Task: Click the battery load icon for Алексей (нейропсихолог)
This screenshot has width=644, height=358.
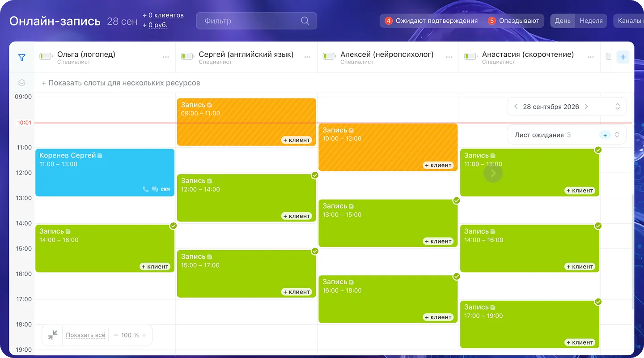Action: click(329, 56)
